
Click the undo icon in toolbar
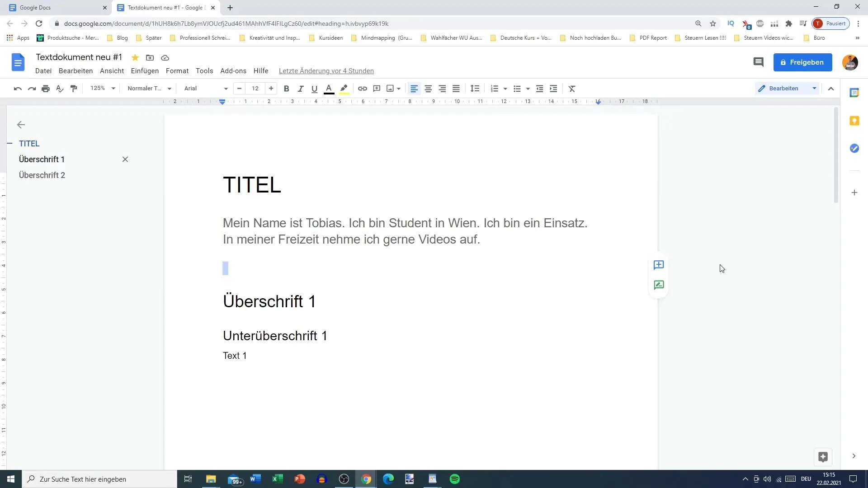tap(17, 88)
